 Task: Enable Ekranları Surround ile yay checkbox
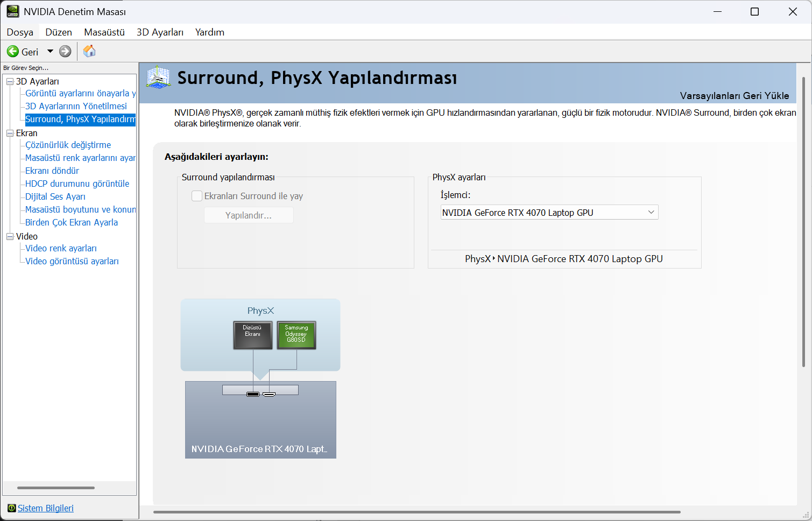pos(197,196)
